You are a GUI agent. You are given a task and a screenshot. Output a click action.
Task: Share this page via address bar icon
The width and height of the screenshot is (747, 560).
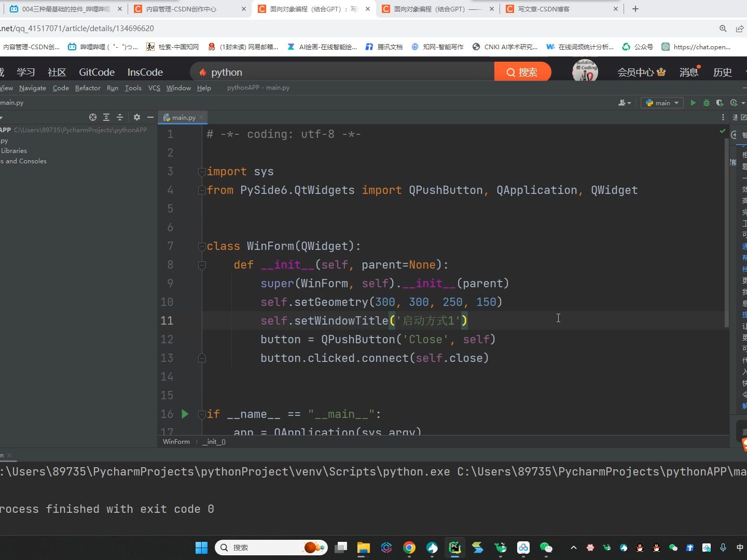740,29
